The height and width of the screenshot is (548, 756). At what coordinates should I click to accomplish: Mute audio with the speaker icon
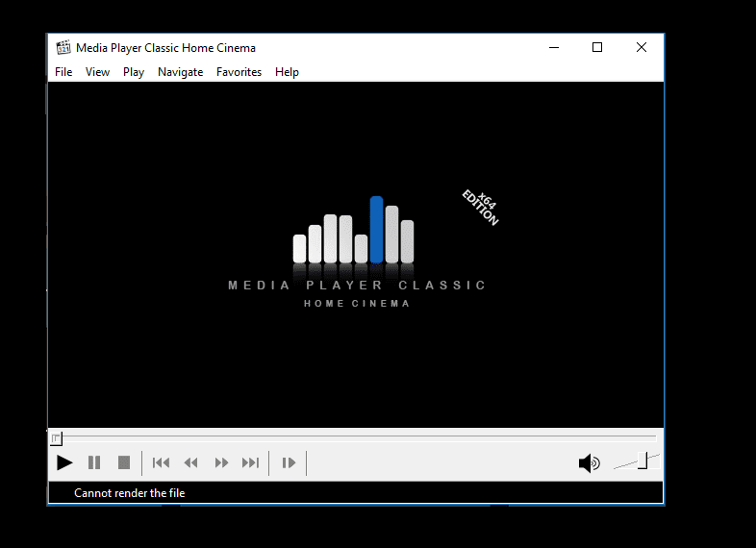(x=589, y=463)
